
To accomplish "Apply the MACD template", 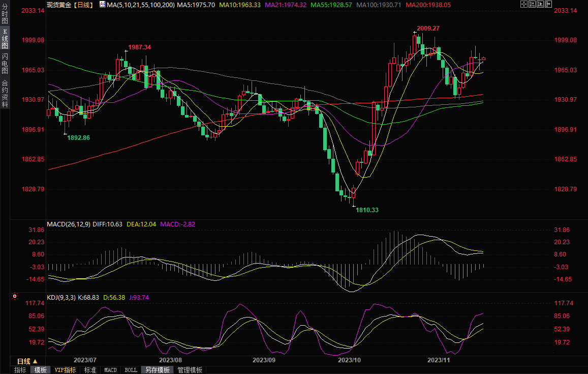I will tap(110, 370).
